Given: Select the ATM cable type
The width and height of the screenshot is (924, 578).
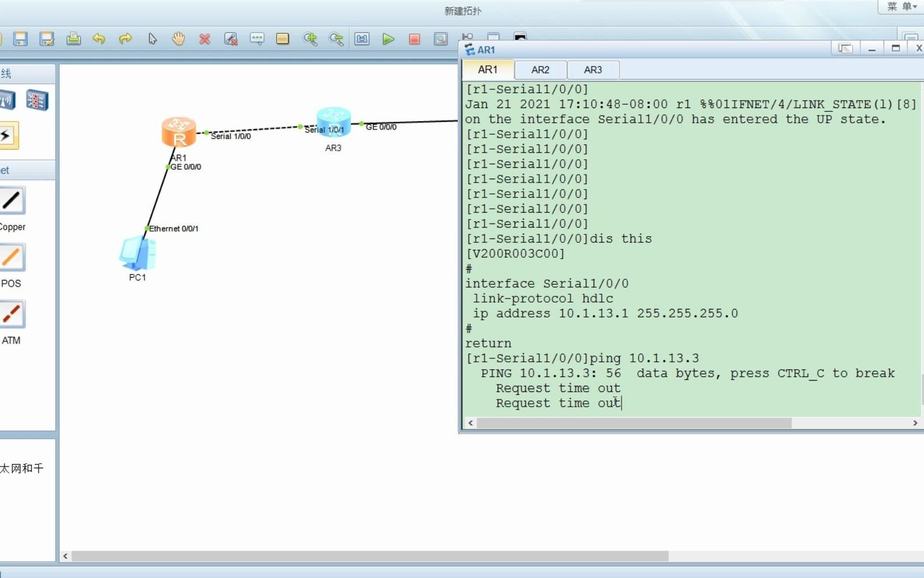Looking at the screenshot, I should click(x=12, y=314).
